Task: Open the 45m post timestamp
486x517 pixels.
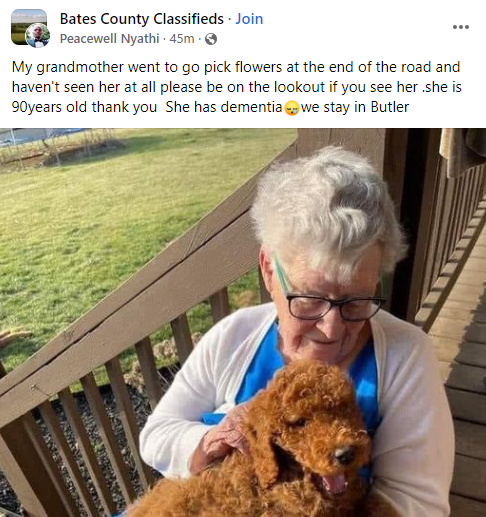Action: [182, 39]
